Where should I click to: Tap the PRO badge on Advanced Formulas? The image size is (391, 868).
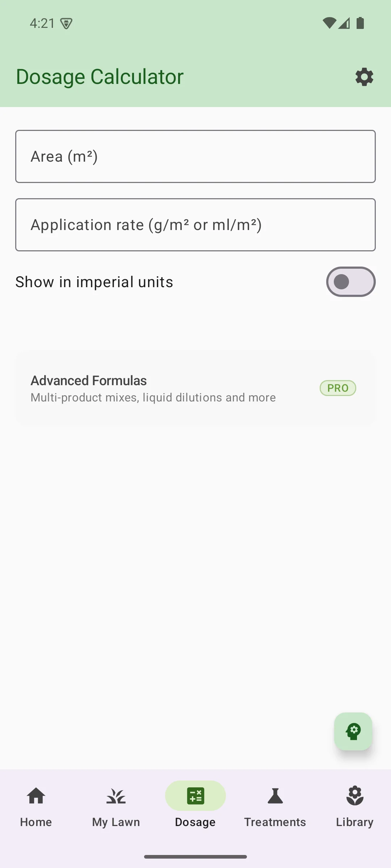337,388
